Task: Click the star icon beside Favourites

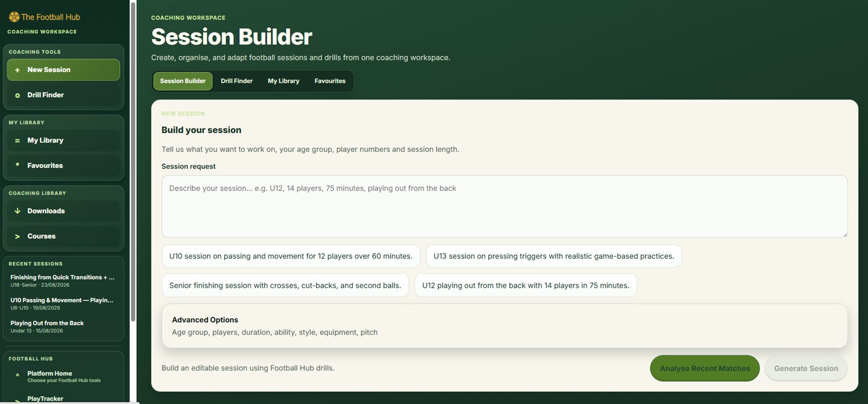Action: point(17,165)
